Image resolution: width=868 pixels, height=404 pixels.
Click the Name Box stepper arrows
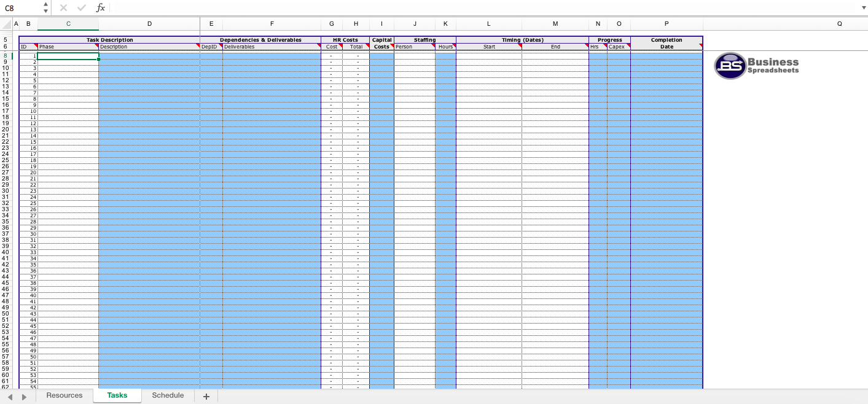(45, 8)
